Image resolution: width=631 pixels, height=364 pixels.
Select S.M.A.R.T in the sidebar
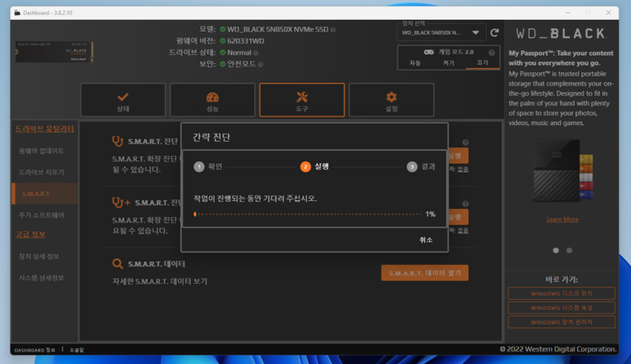45,194
